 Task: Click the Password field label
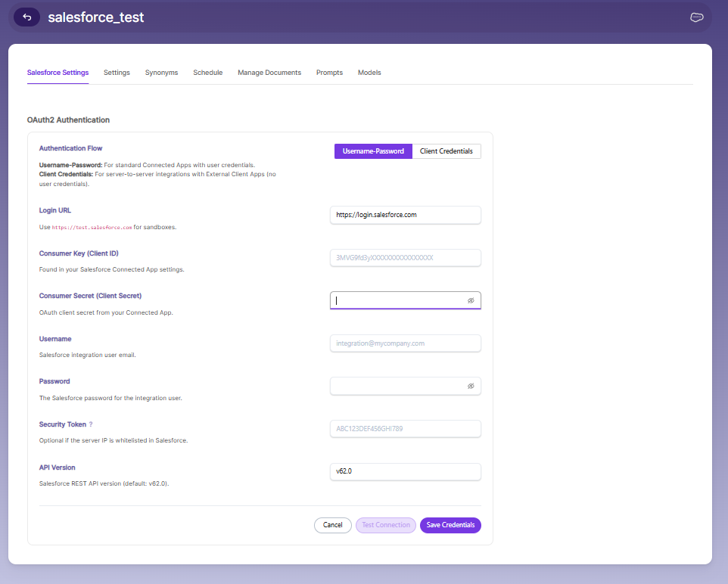click(x=54, y=381)
